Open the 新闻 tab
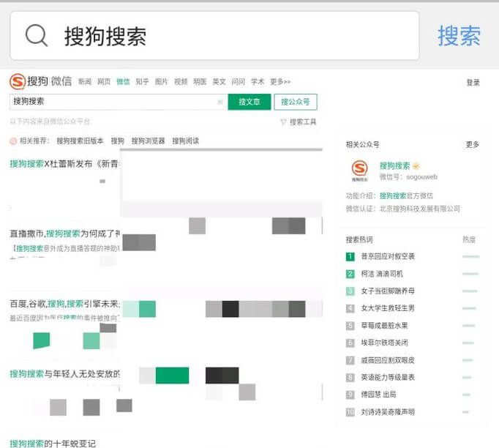Screen dimensions: 499x448 (85, 82)
